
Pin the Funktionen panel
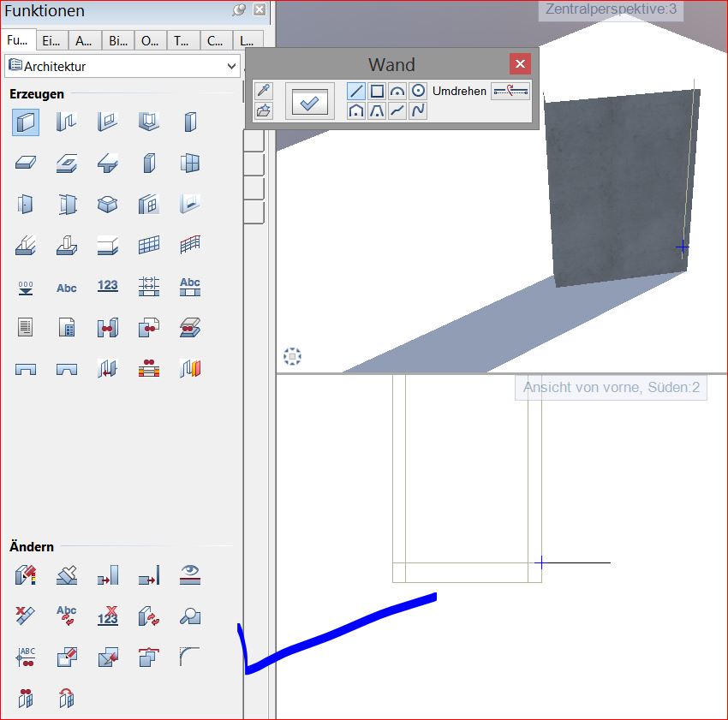(239, 10)
